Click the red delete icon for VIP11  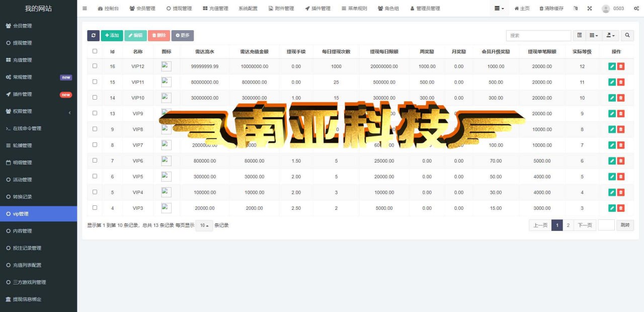[621, 82]
